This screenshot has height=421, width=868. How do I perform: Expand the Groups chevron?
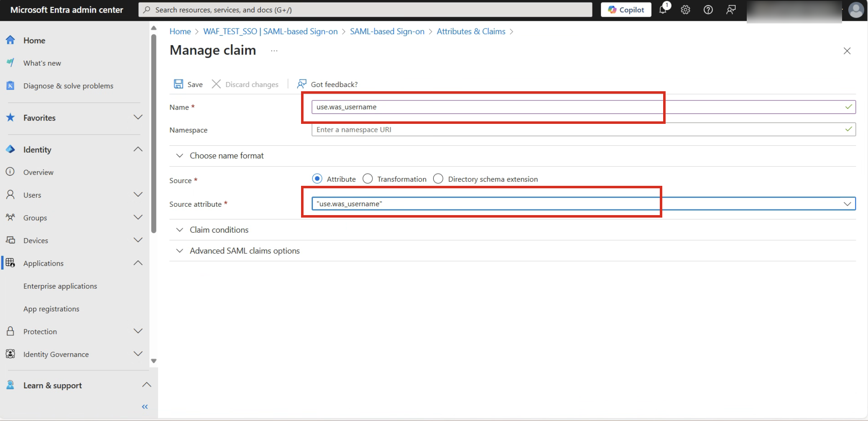point(138,217)
